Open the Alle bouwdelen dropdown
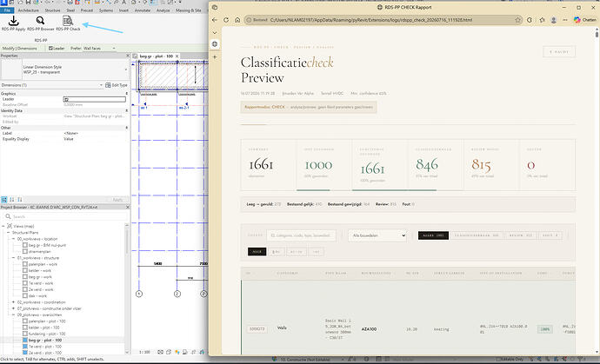 point(377,235)
